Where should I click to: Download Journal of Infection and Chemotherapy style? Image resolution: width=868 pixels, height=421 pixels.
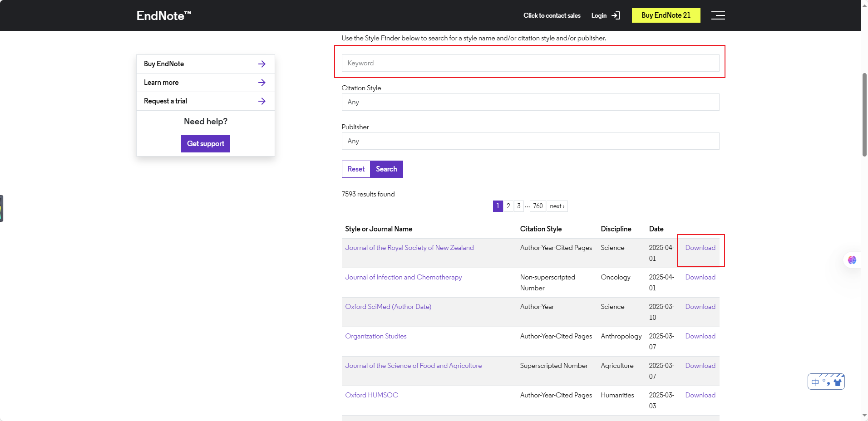click(x=700, y=277)
